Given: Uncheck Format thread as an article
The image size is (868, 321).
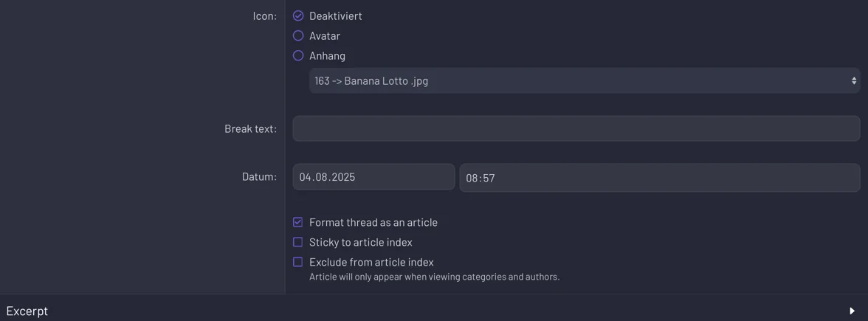Looking at the screenshot, I should 298,223.
